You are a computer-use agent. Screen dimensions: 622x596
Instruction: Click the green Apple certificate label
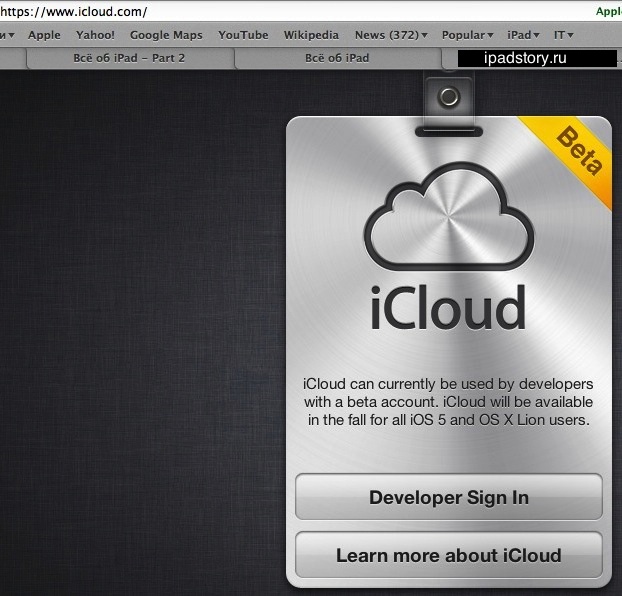(x=608, y=12)
